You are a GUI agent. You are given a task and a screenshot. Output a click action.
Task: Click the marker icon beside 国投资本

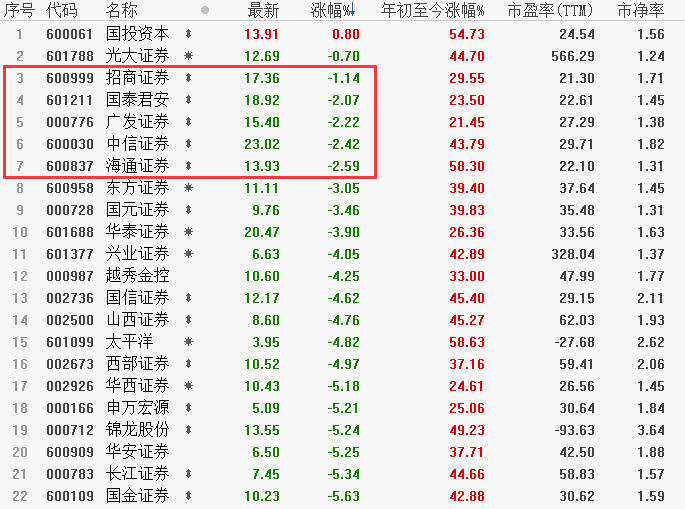tap(188, 34)
